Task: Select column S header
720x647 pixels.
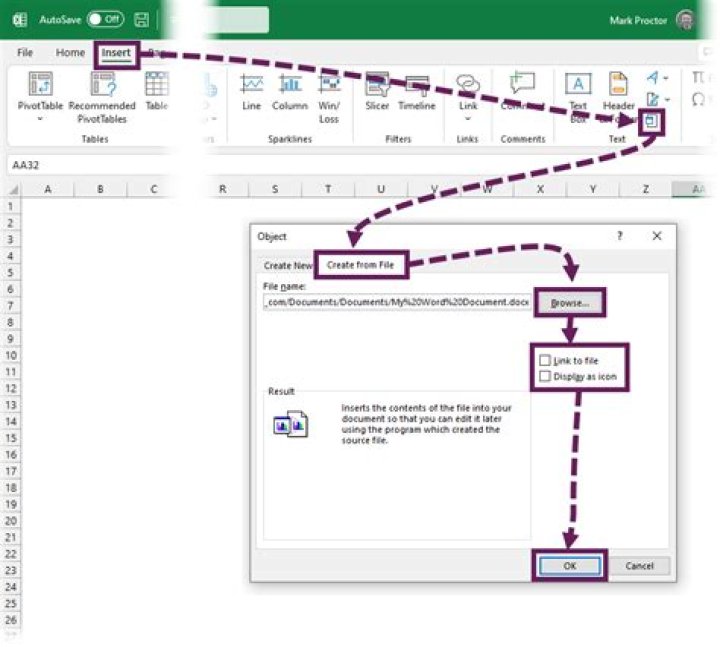Action: [275, 189]
